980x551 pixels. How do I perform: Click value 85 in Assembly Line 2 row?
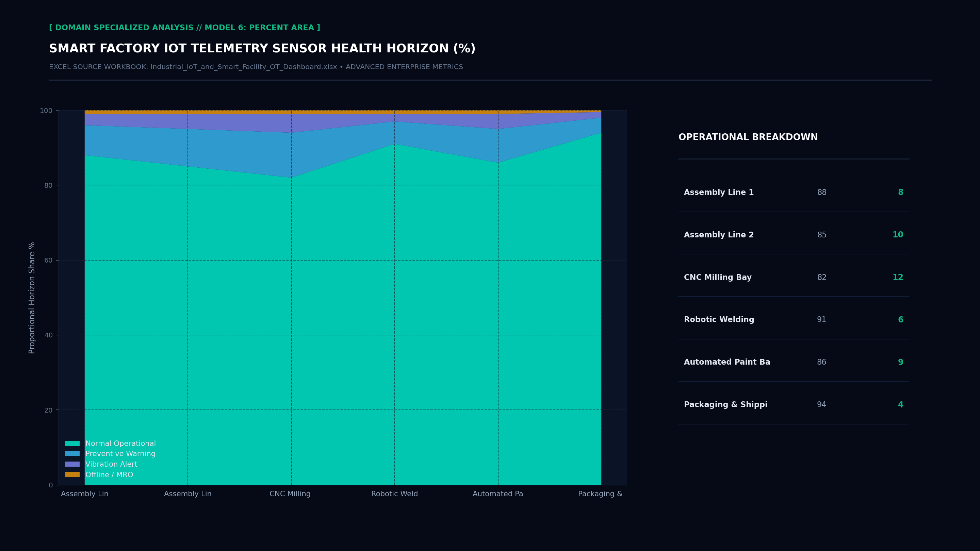click(822, 235)
